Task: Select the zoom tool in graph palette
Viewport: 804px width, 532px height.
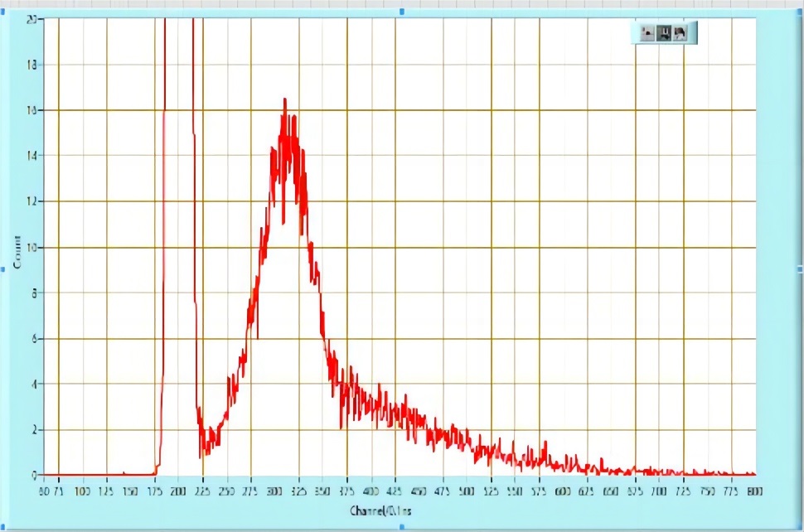Action: tap(664, 33)
